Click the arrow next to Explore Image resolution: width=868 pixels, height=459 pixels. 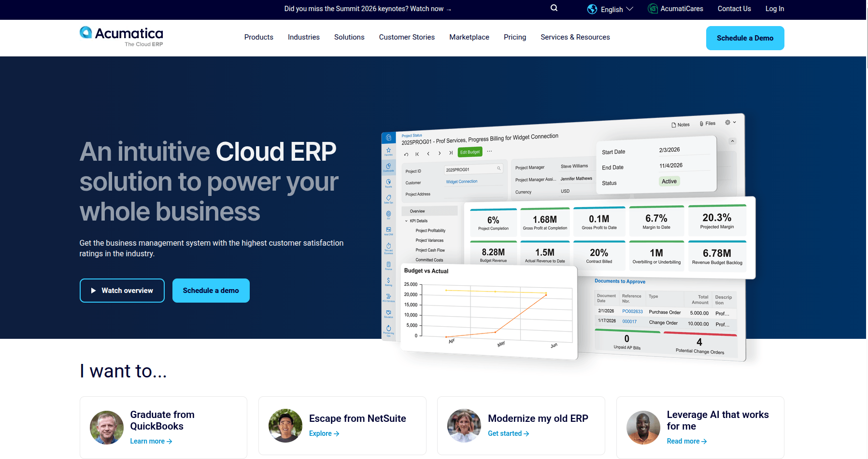tap(337, 434)
